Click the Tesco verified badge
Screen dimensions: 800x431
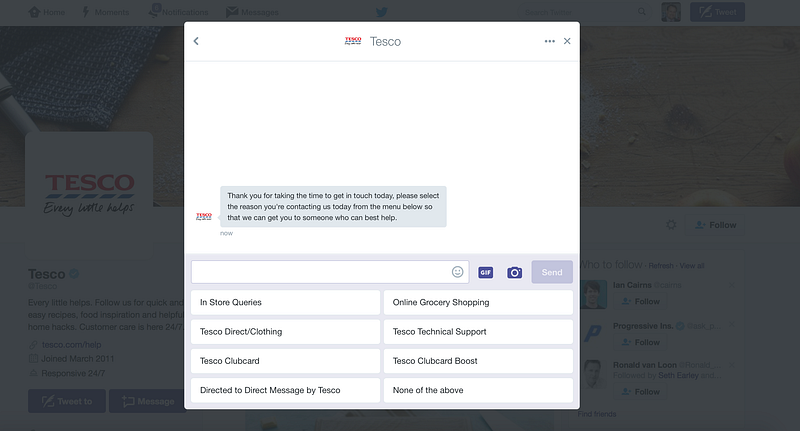pos(74,274)
